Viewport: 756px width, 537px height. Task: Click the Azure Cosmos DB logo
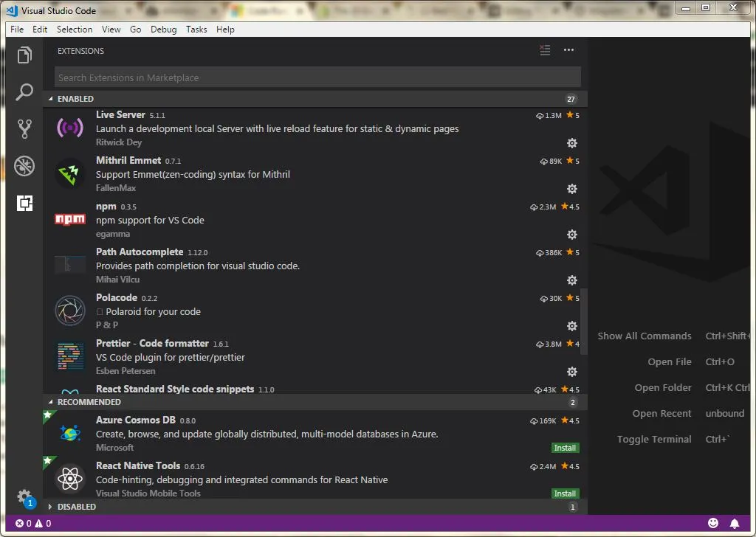tap(70, 433)
